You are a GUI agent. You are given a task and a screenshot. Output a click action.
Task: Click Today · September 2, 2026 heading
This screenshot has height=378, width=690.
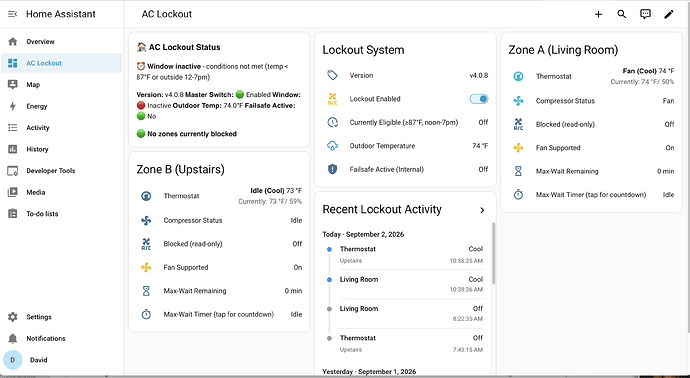click(x=363, y=235)
